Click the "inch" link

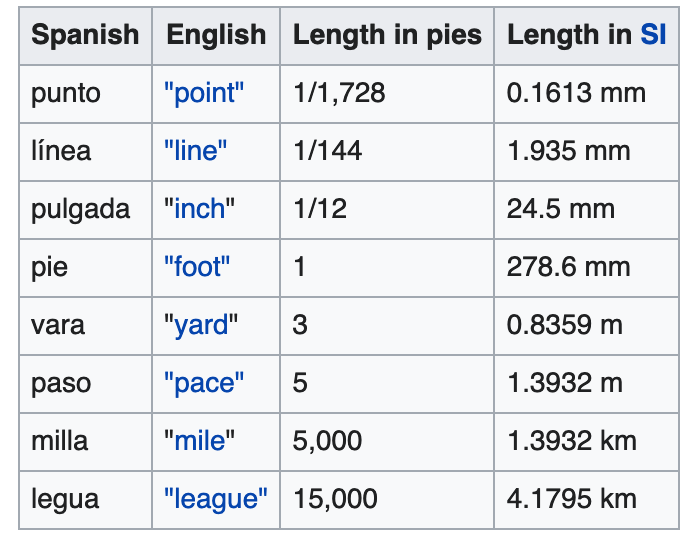[x=200, y=208]
